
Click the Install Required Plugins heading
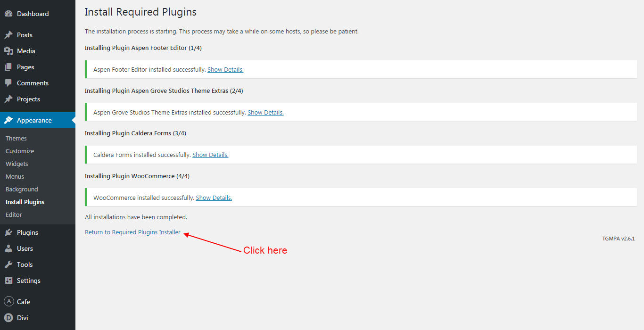pyautogui.click(x=140, y=12)
